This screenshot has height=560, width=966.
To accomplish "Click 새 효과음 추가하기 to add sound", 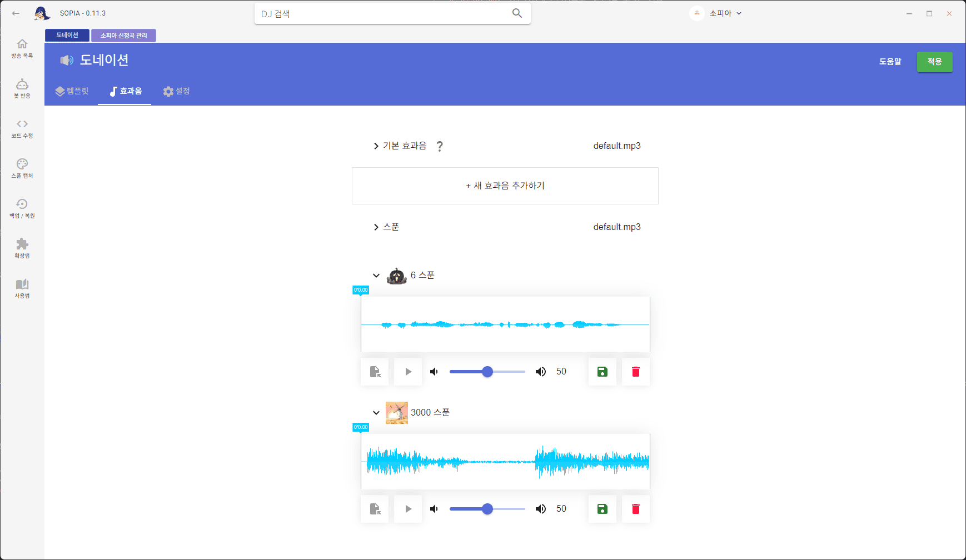I will tap(505, 186).
